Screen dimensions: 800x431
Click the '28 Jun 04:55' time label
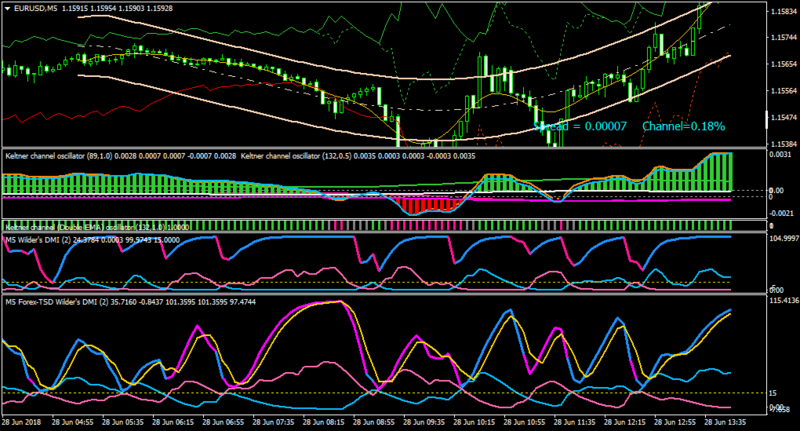72,422
